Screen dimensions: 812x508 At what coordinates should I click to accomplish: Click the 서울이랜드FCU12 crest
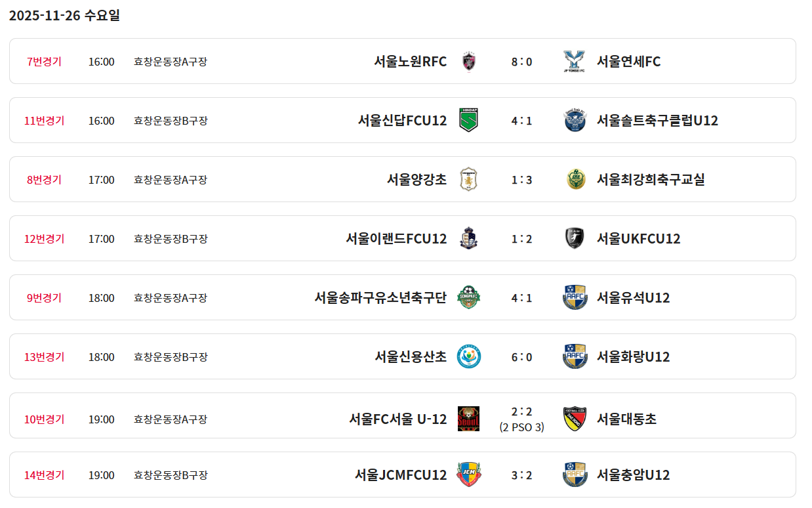(468, 239)
